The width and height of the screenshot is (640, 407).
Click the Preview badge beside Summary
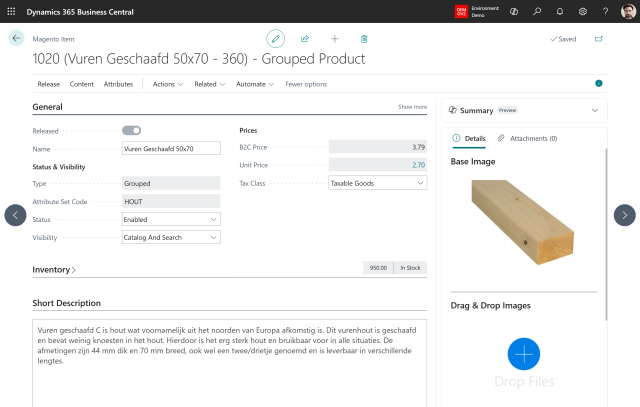(x=507, y=110)
